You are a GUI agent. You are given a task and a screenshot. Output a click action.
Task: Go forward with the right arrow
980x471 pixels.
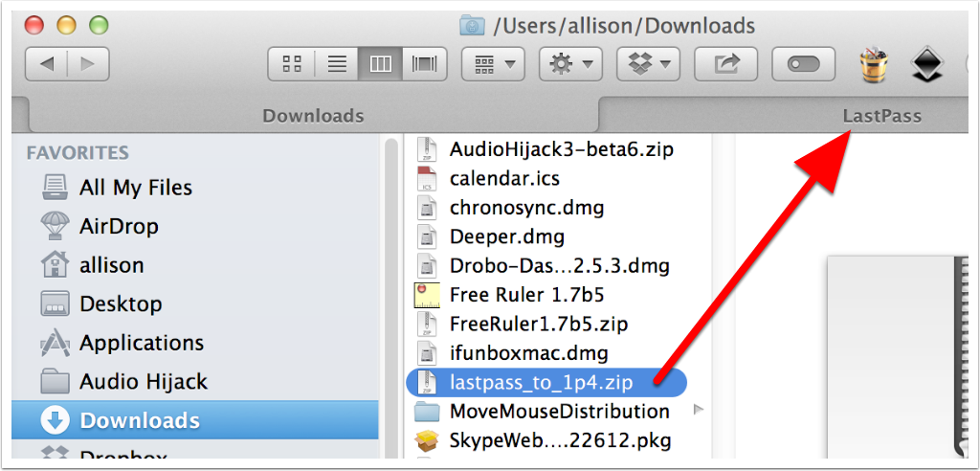pos(88,64)
